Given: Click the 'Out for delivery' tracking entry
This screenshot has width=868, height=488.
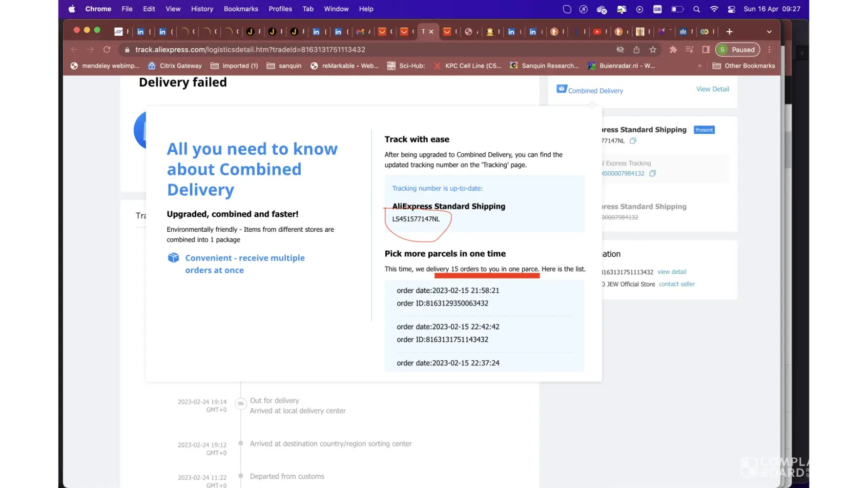Looking at the screenshot, I should pos(274,400).
